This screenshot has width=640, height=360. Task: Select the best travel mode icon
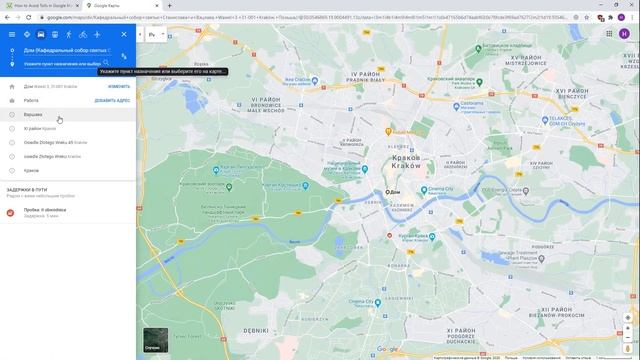[27, 35]
